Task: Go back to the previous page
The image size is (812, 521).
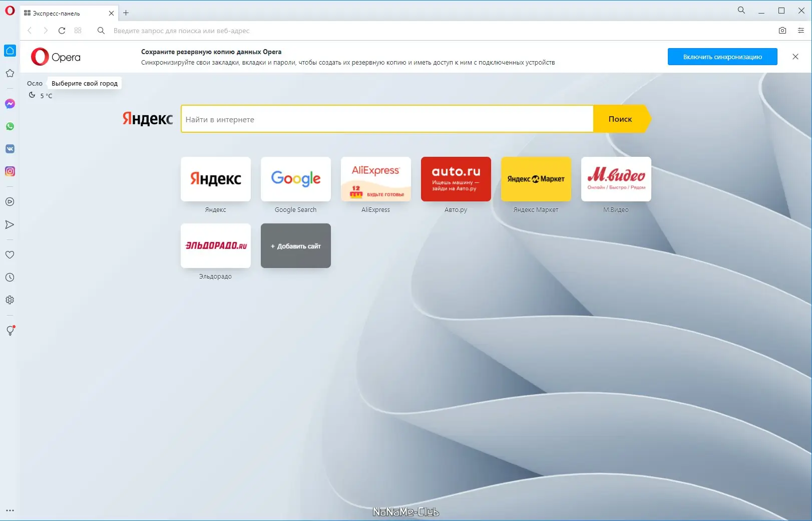Action: (30, 31)
